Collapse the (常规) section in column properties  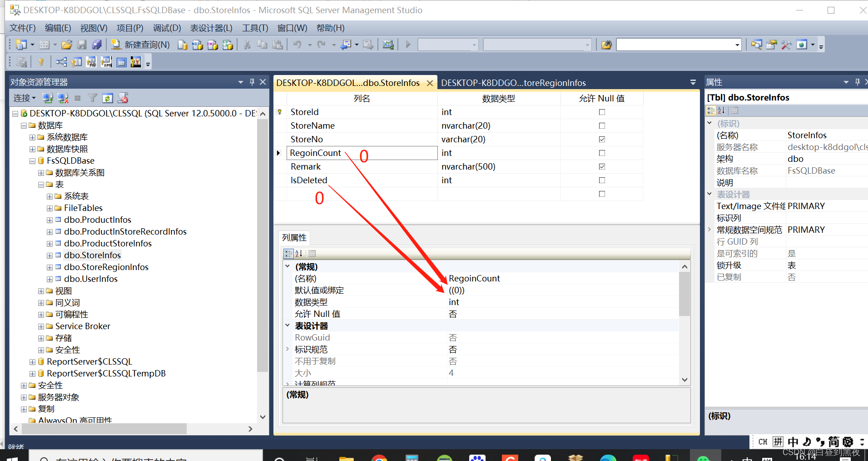288,266
